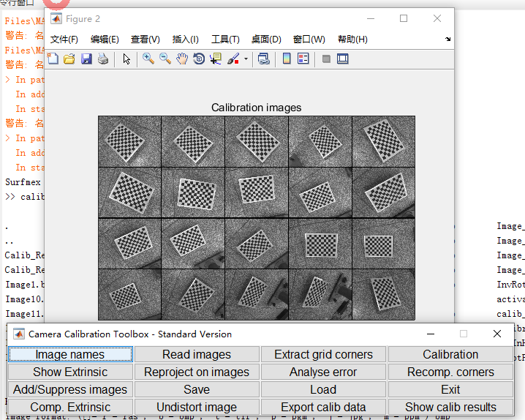Click the Calibration button
Viewport: 525px width, 420px height.
[450, 354]
